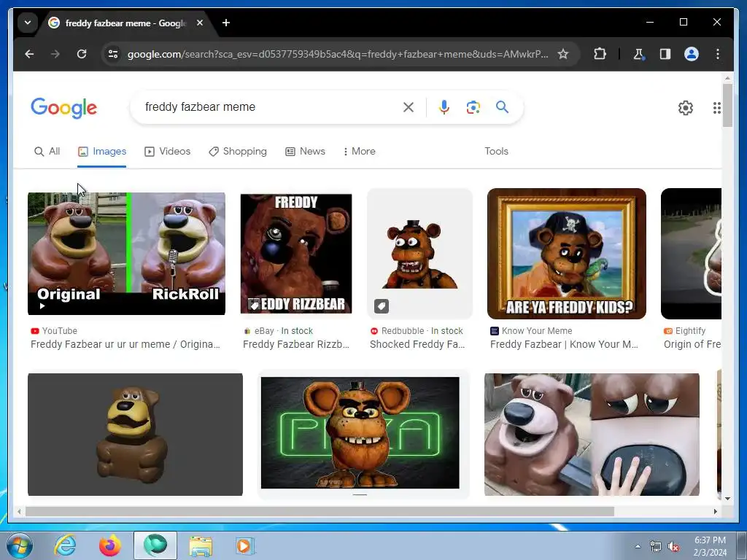Click the horizontal scrollbar thumb
The width and height of the screenshot is (747, 560).
coord(320,511)
